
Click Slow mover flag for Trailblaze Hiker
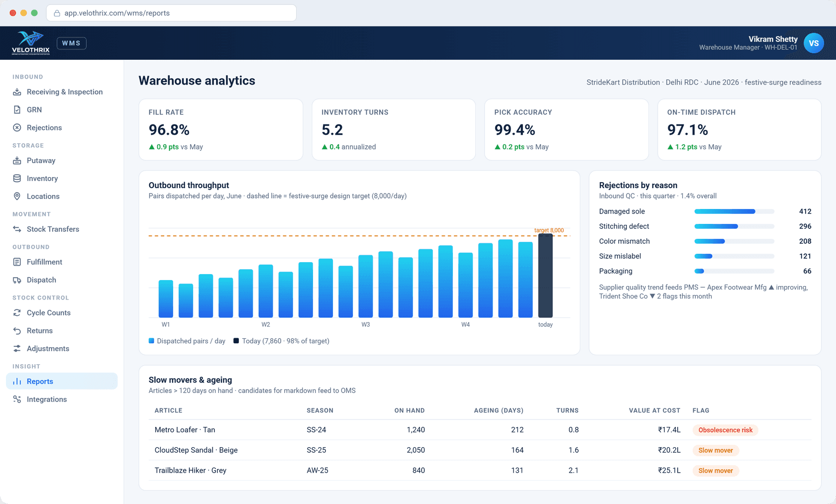(716, 471)
